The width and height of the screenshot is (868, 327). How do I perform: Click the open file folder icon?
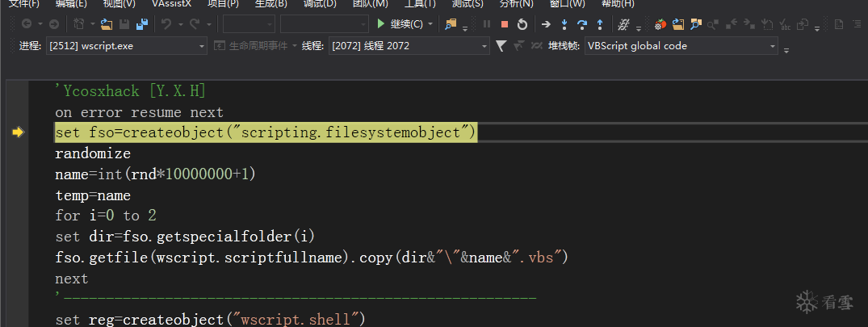coord(107,23)
